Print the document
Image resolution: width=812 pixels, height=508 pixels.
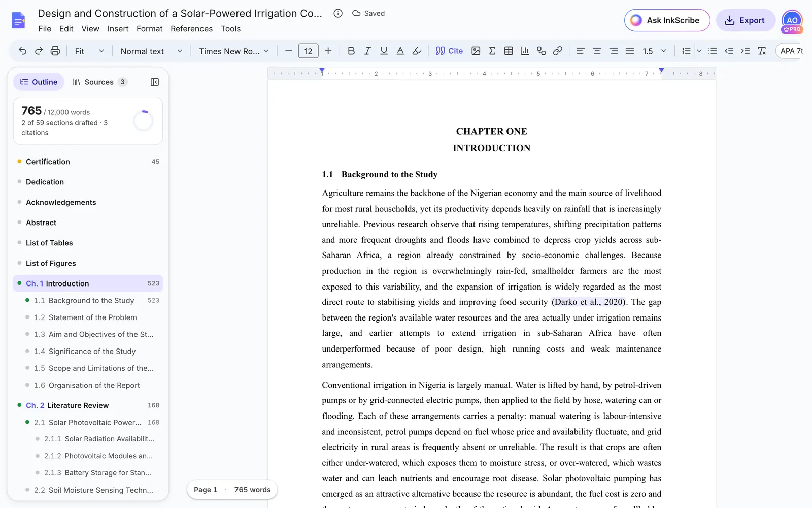[55, 51]
